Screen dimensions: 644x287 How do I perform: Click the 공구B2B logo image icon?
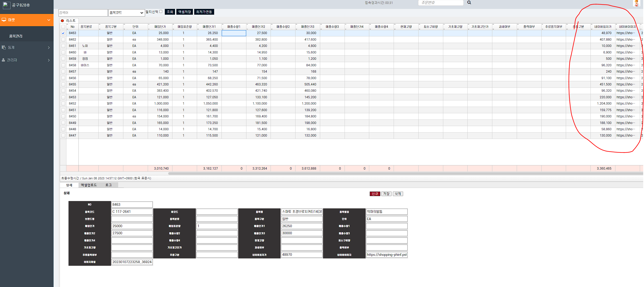(x=6, y=5)
